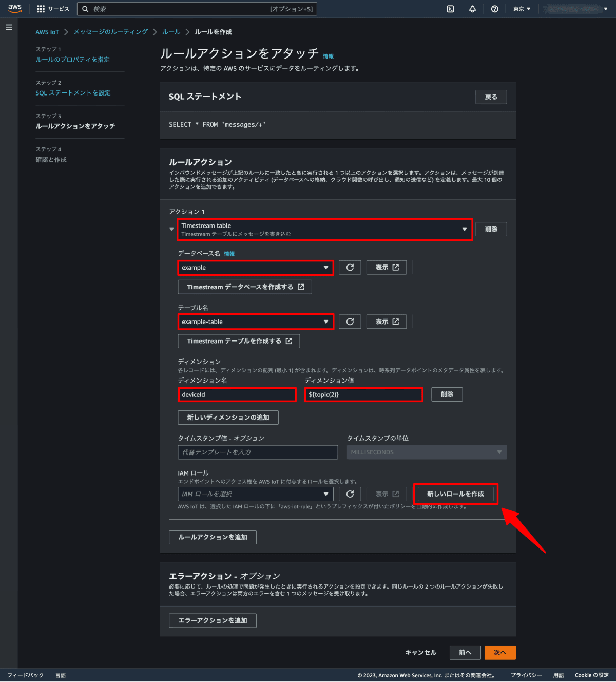Viewport: 616px width, 682px height.
Task: Open the AWS home logo
Action: (15, 9)
